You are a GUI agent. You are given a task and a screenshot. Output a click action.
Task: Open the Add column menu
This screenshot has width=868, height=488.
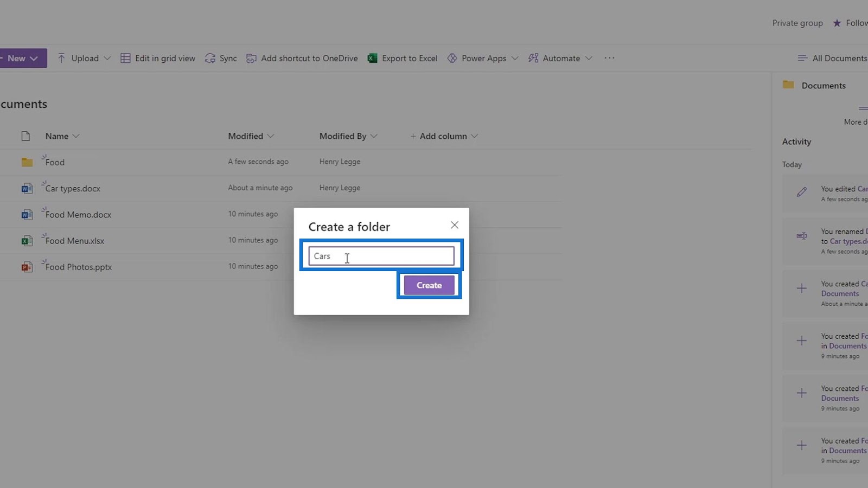pyautogui.click(x=444, y=136)
